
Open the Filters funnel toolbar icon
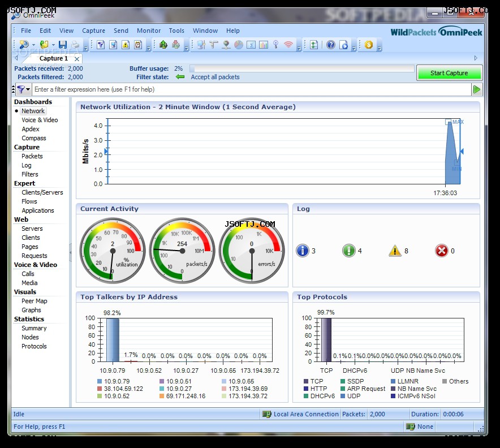pyautogui.click(x=101, y=45)
